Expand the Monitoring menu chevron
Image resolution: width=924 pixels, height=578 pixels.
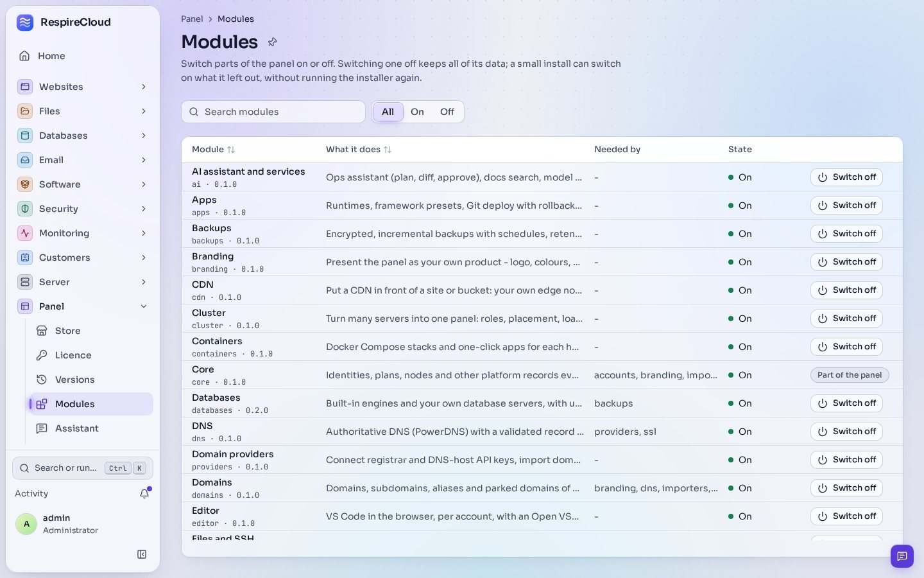tap(144, 233)
